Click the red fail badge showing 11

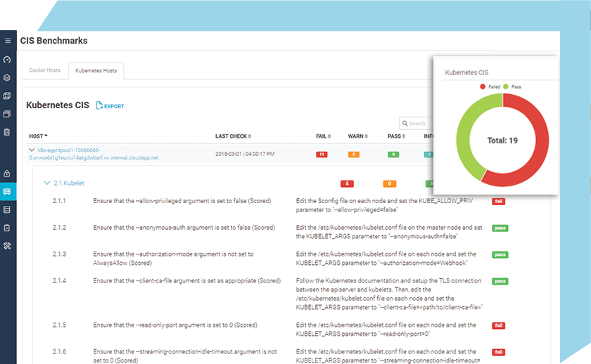pyautogui.click(x=322, y=154)
